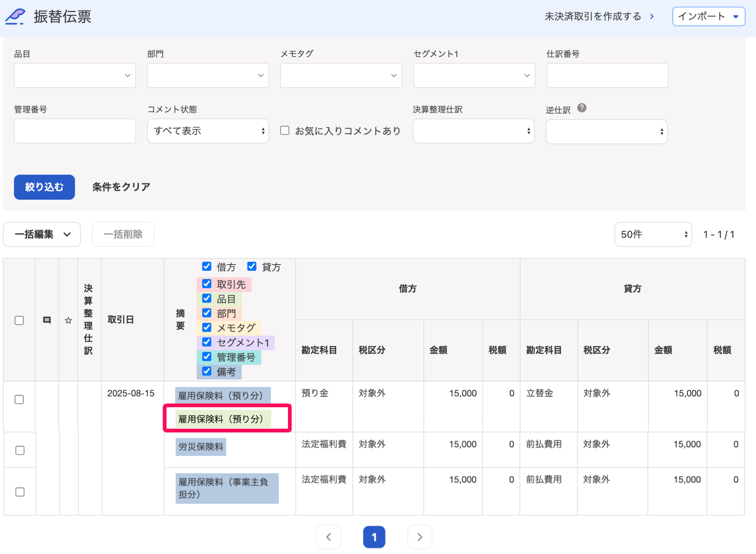Click the 労災保険料 tag
Viewport: 756px width, 554px height.
tap(201, 447)
